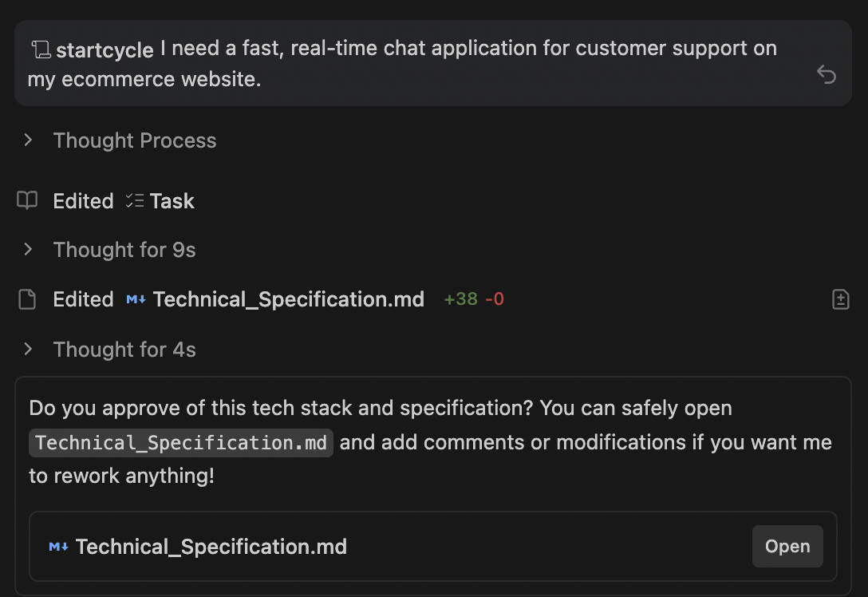Open the Task link in the Edited row

point(172,201)
